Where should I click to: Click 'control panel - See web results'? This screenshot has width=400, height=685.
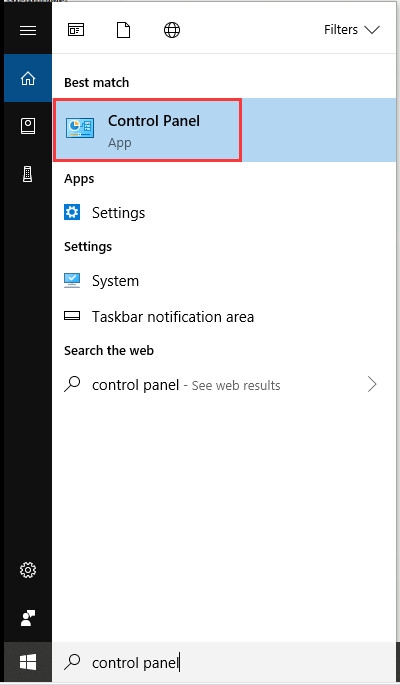(x=186, y=385)
